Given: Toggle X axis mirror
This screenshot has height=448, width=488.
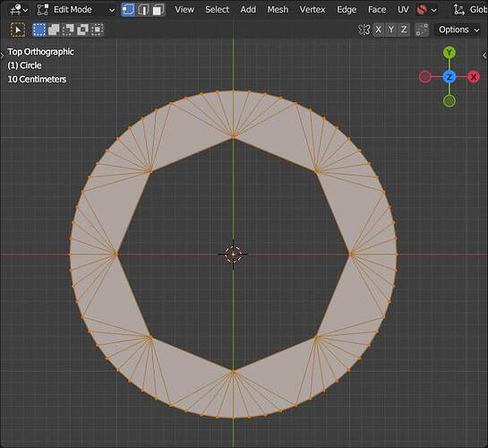Looking at the screenshot, I should click(x=378, y=30).
